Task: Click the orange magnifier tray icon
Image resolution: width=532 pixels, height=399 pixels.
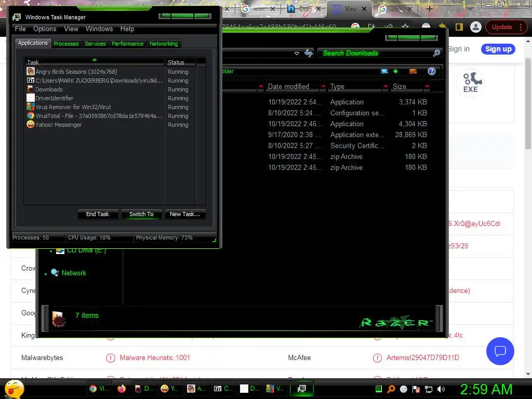Action: point(391,389)
